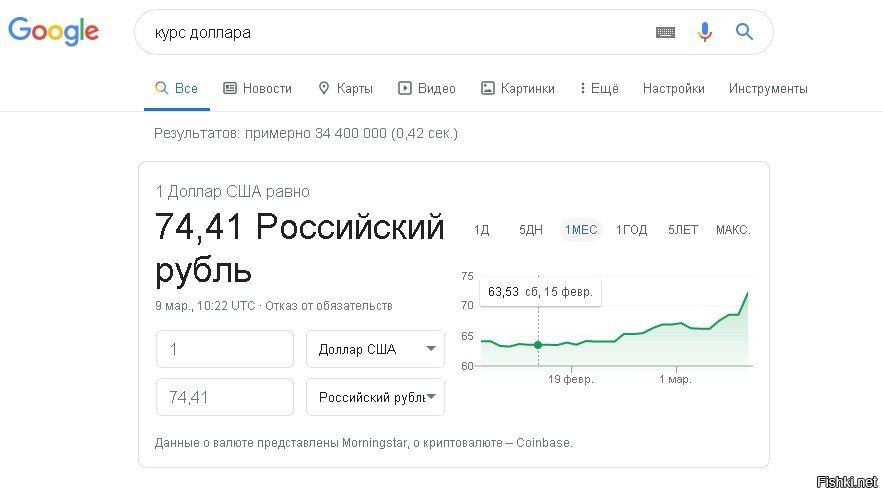
Task: Select the 1ГОД chart range
Action: (x=631, y=230)
